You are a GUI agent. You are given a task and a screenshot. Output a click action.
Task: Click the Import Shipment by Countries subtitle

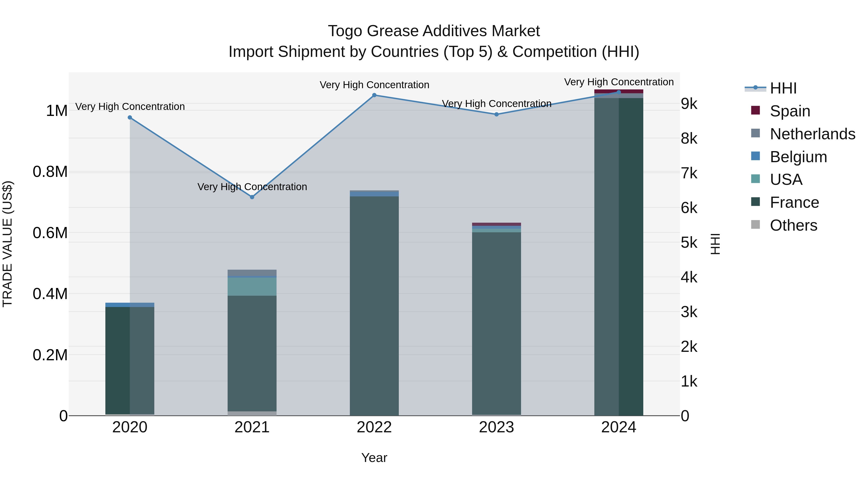click(x=434, y=52)
